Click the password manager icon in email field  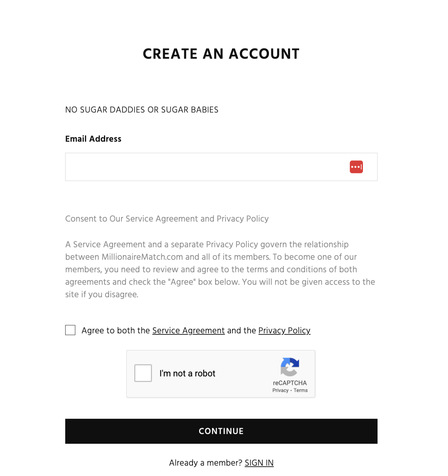356,167
